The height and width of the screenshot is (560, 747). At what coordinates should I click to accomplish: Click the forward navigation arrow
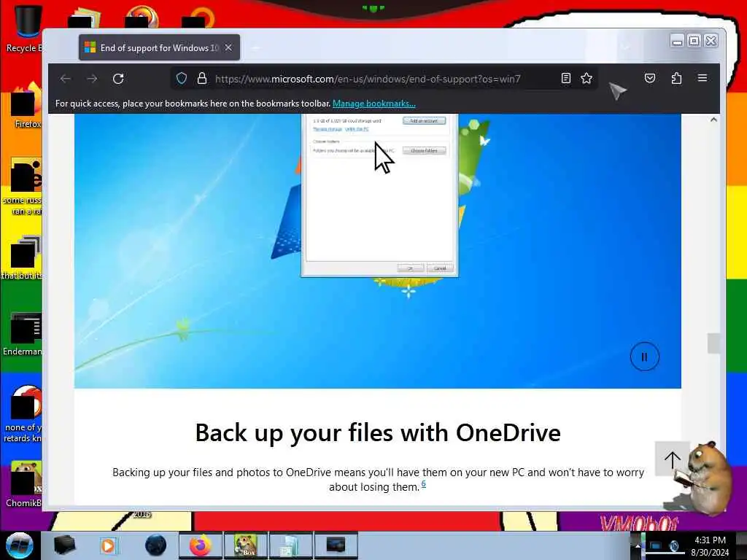click(92, 79)
